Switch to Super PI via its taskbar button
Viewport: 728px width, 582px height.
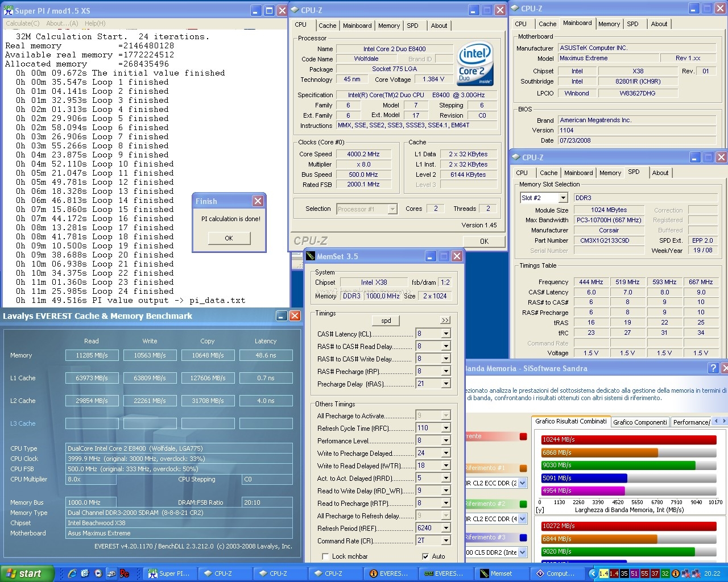tap(170, 573)
